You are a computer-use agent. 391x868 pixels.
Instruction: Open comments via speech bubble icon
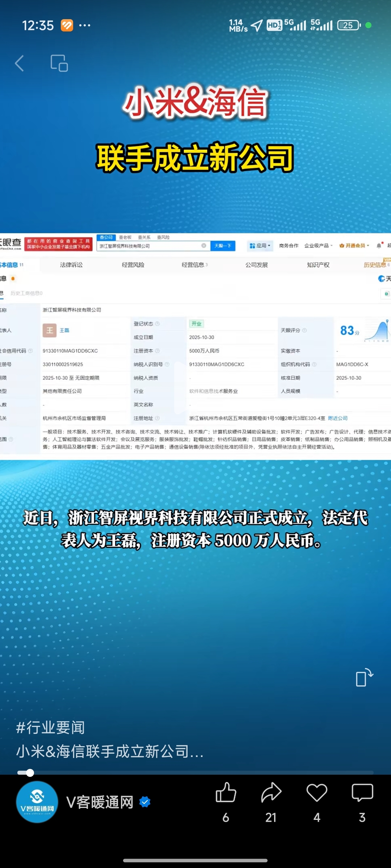(x=362, y=792)
